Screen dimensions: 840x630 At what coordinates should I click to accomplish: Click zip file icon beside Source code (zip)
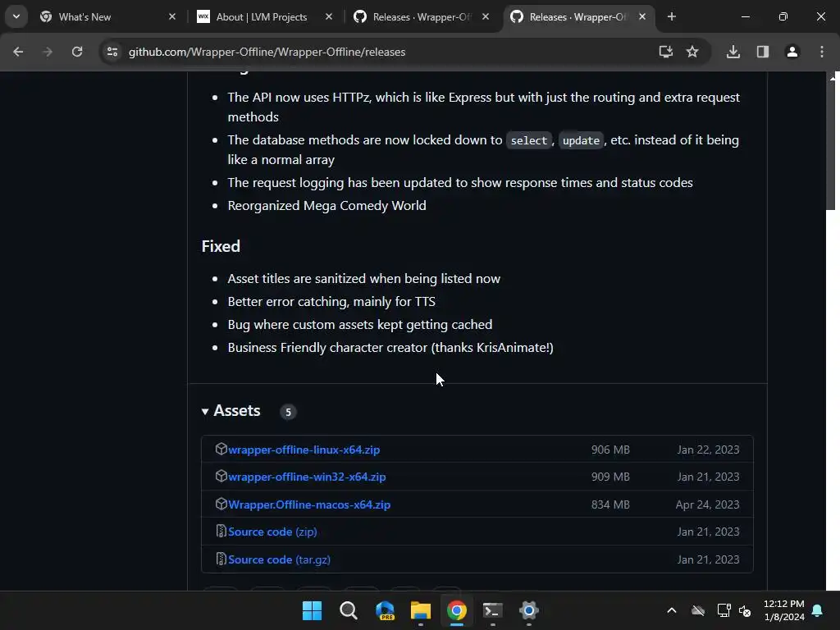[x=221, y=531]
